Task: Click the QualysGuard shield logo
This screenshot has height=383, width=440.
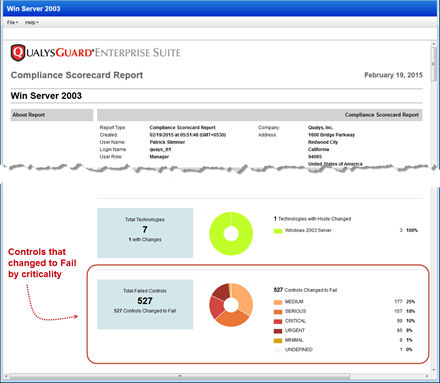Action: point(18,53)
